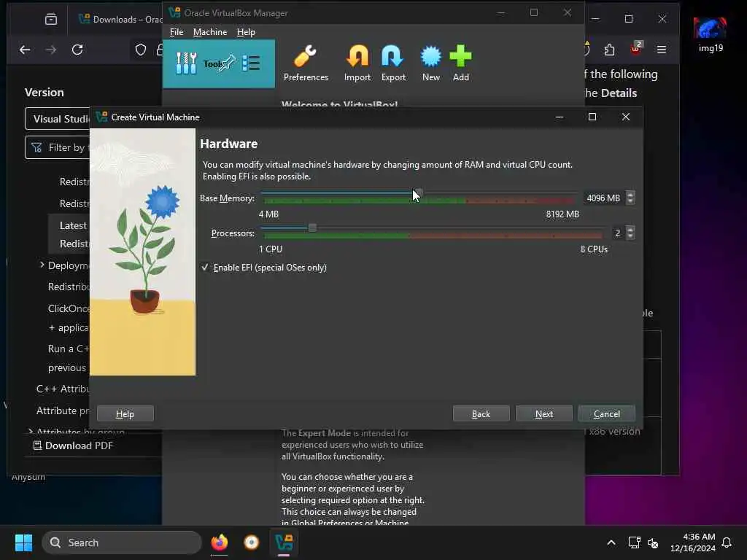Open the browser extensions puzzle icon
Viewport: 747px width, 560px height.
(609, 50)
